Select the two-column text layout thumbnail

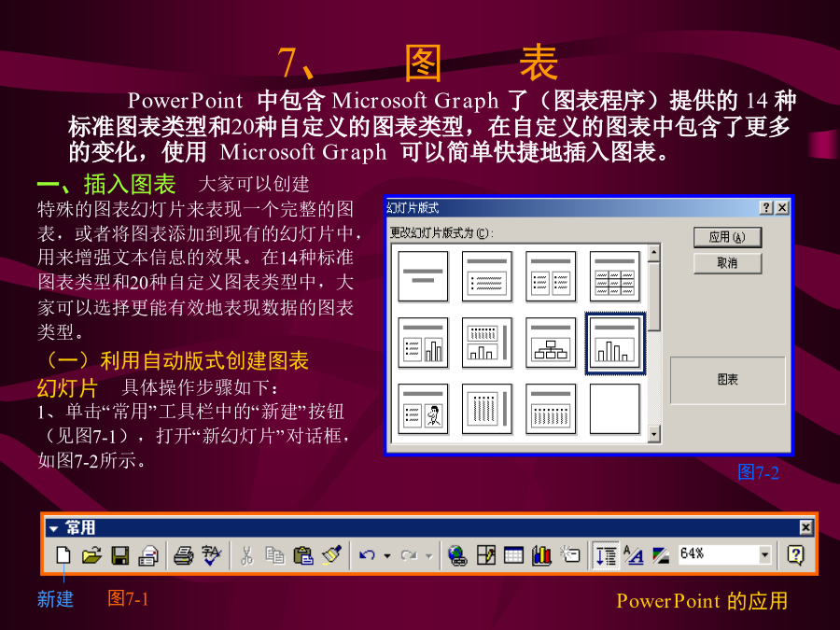[x=551, y=276]
